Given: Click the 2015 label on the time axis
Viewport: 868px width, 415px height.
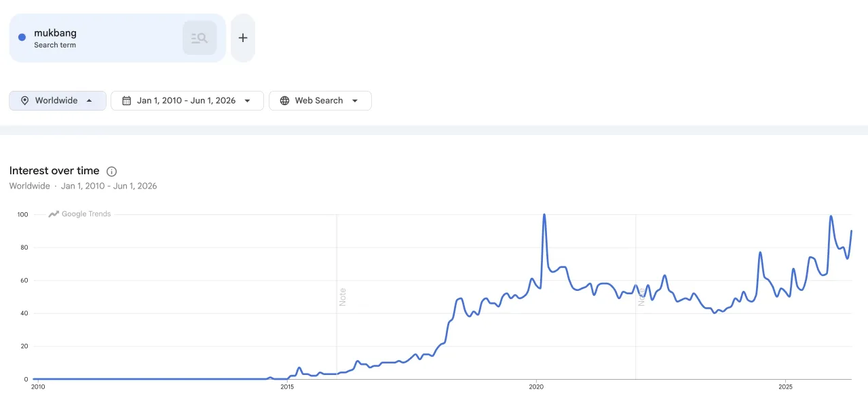Looking at the screenshot, I should tap(287, 387).
